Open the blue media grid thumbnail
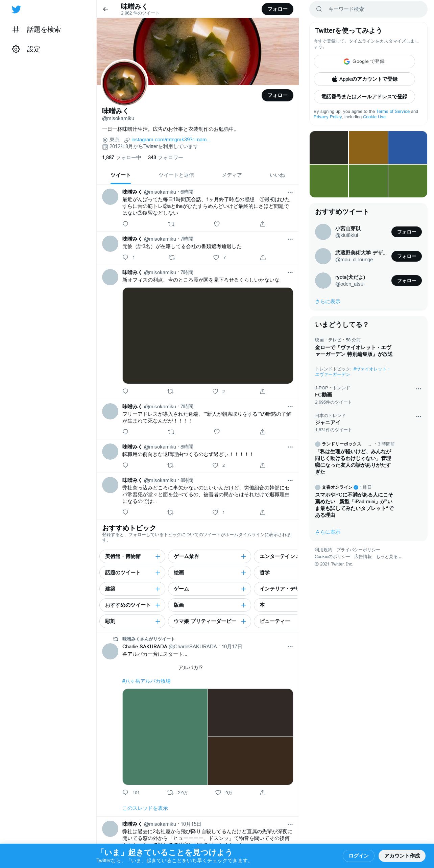 click(408, 147)
